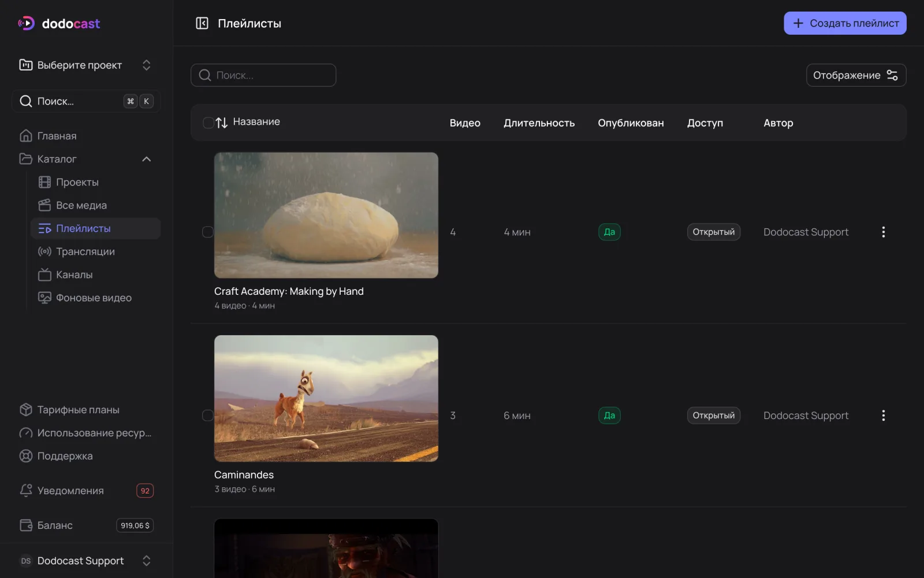Open the Главная menu item

point(86,136)
